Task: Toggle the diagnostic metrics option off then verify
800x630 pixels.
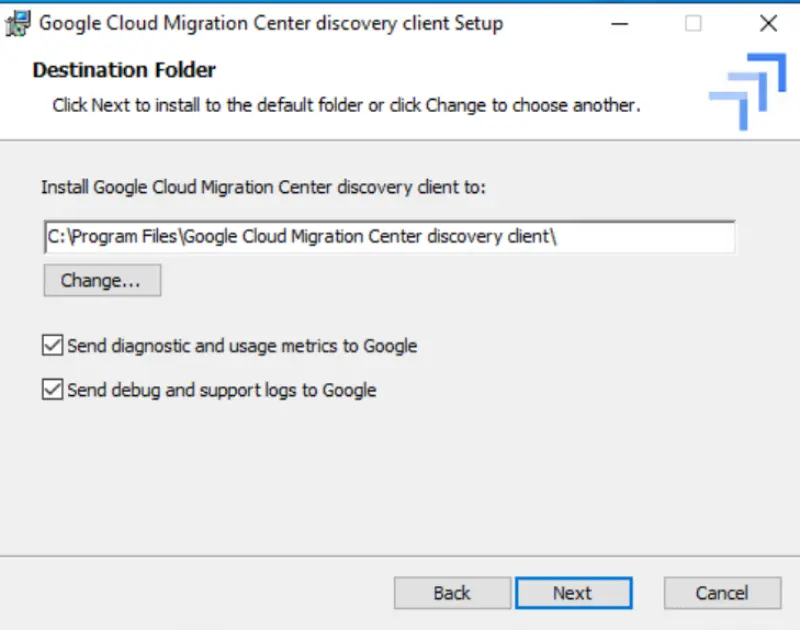Action: click(50, 345)
